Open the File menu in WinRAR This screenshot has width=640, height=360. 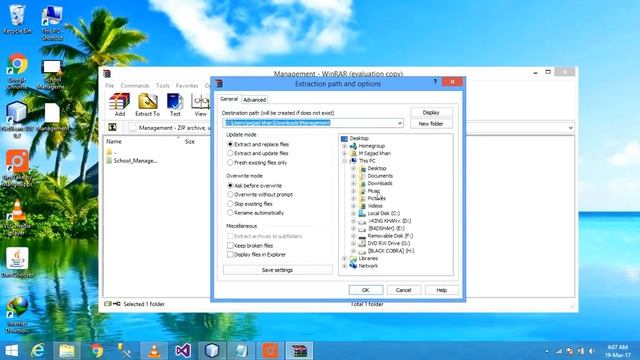click(x=110, y=86)
